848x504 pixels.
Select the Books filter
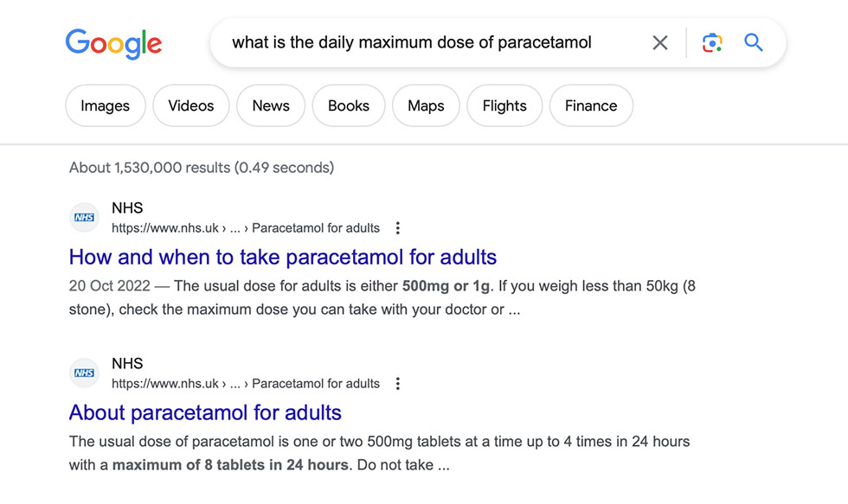(x=349, y=105)
